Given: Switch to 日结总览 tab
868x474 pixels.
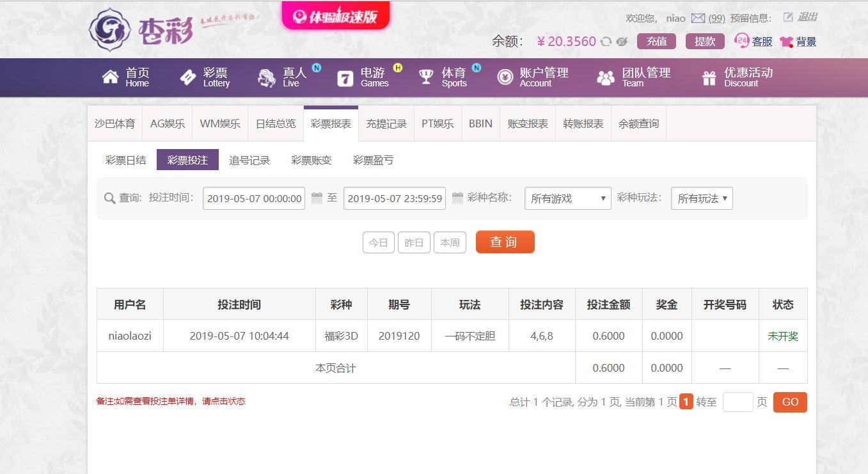Looking at the screenshot, I should click(x=276, y=123).
